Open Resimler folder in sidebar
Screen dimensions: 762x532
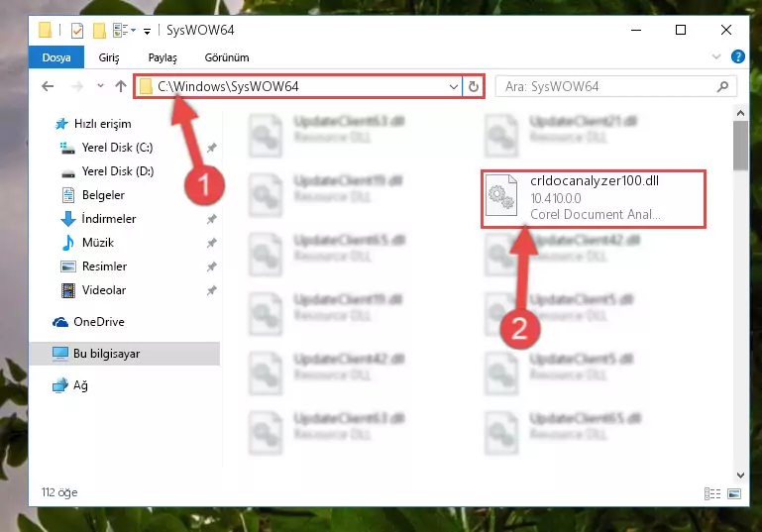tap(94, 266)
